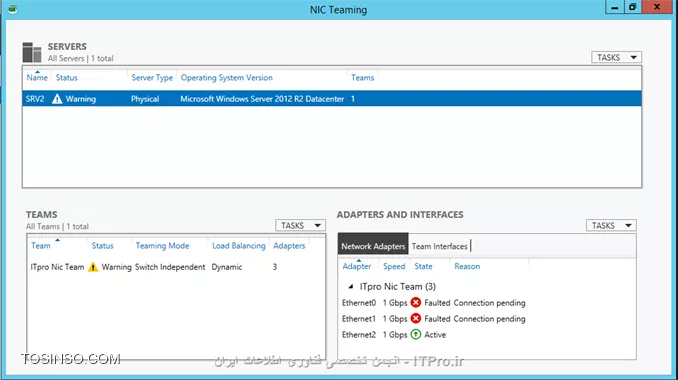Screen dimensions: 678x380
Task: Minimize the NIC Teaming window
Action: click(x=614, y=7)
